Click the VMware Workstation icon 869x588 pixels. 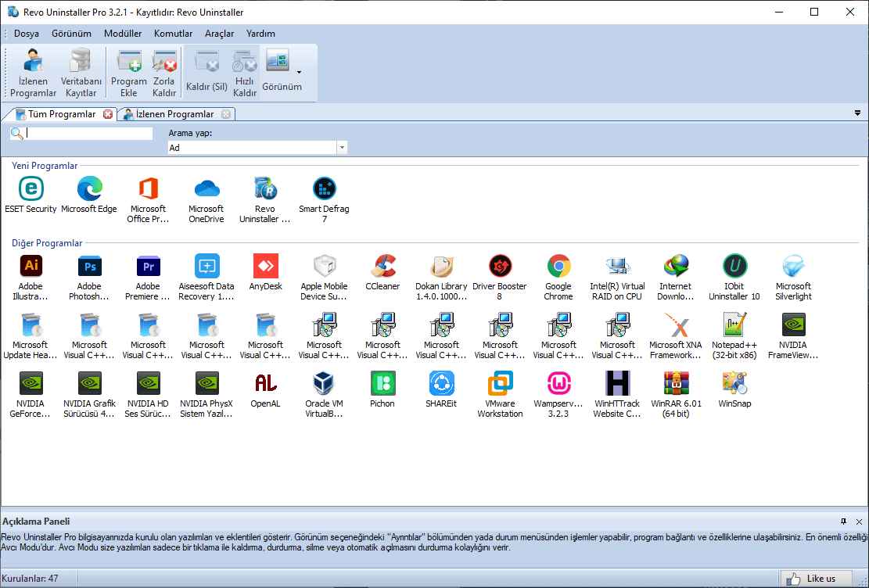(500, 385)
